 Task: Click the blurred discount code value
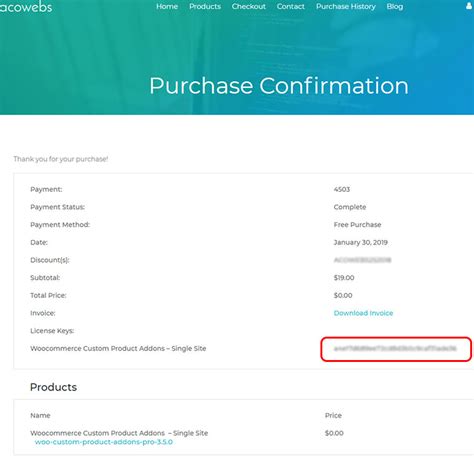pos(362,260)
